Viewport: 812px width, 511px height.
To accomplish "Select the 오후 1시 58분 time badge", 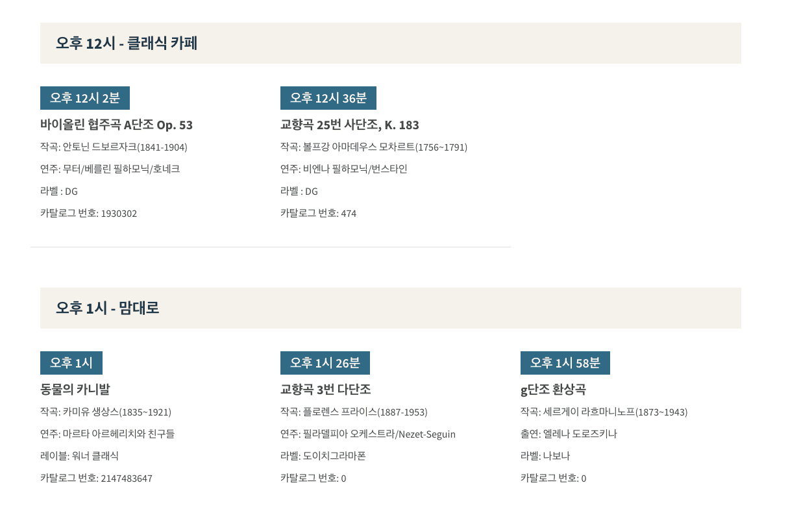I will point(565,363).
